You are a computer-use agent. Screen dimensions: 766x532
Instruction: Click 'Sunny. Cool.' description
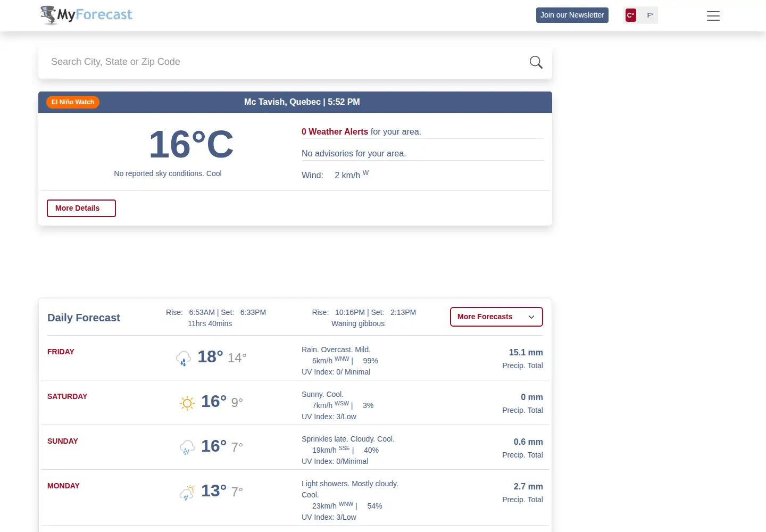(x=322, y=394)
